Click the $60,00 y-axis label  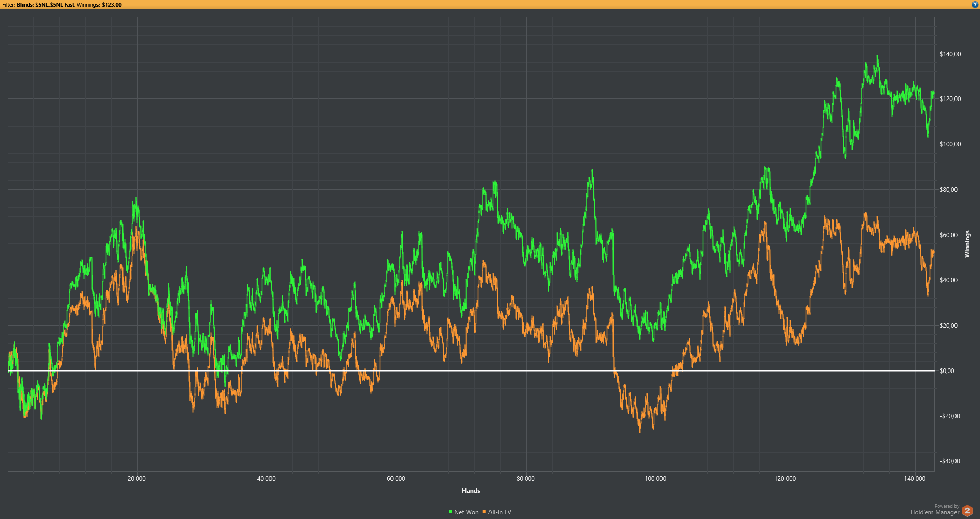948,235
